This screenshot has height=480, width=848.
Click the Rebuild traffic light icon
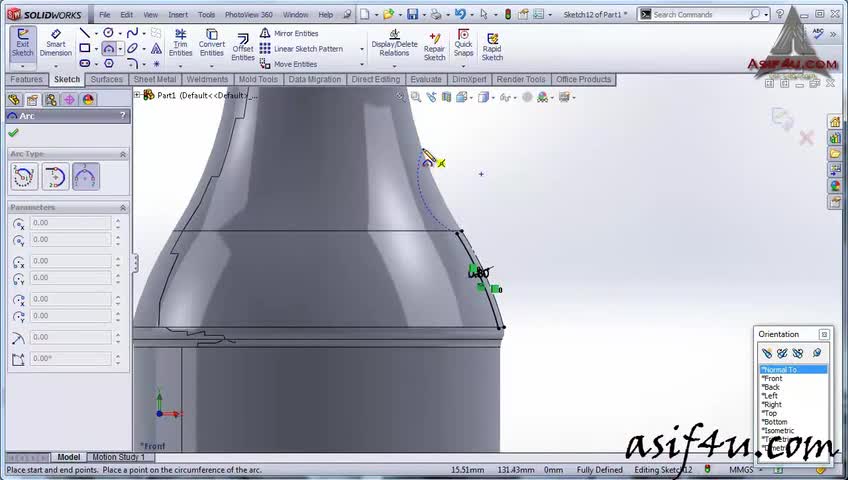click(x=508, y=15)
